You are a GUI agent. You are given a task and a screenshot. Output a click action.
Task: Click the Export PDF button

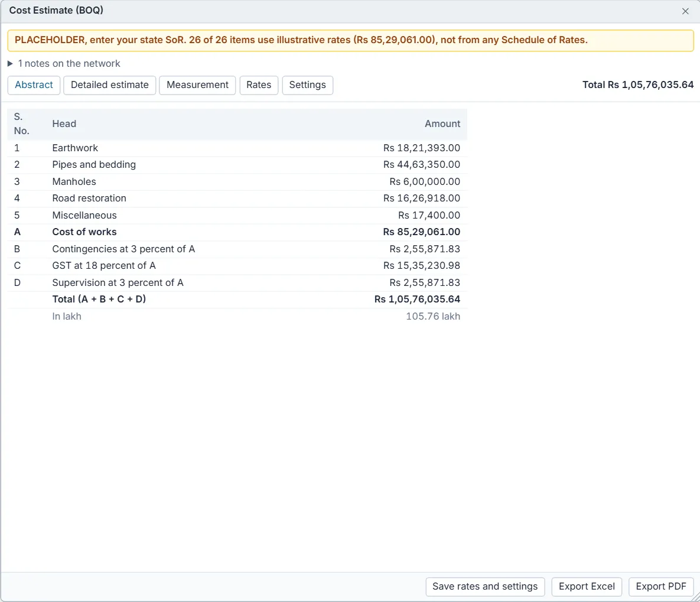(x=660, y=587)
